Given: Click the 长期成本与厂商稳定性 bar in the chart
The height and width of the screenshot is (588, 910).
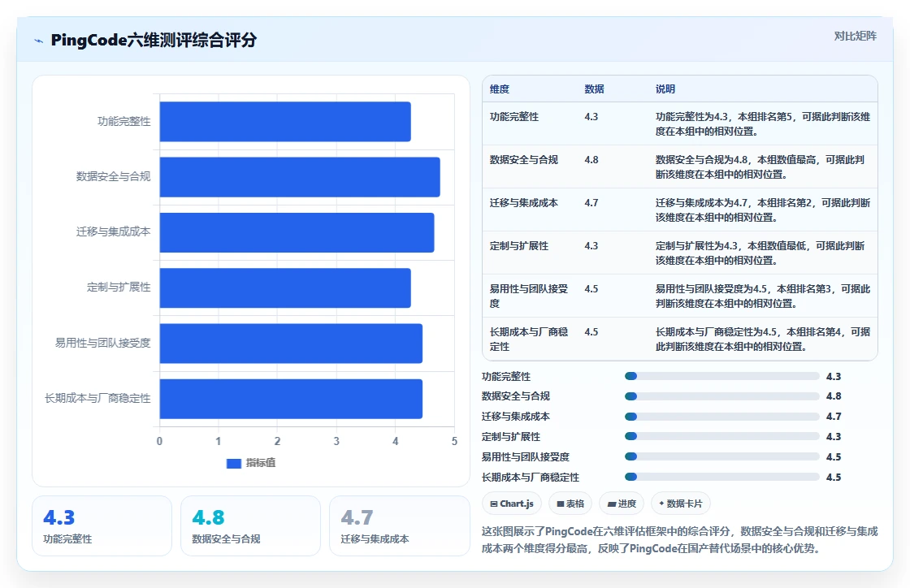Looking at the screenshot, I should point(291,399).
